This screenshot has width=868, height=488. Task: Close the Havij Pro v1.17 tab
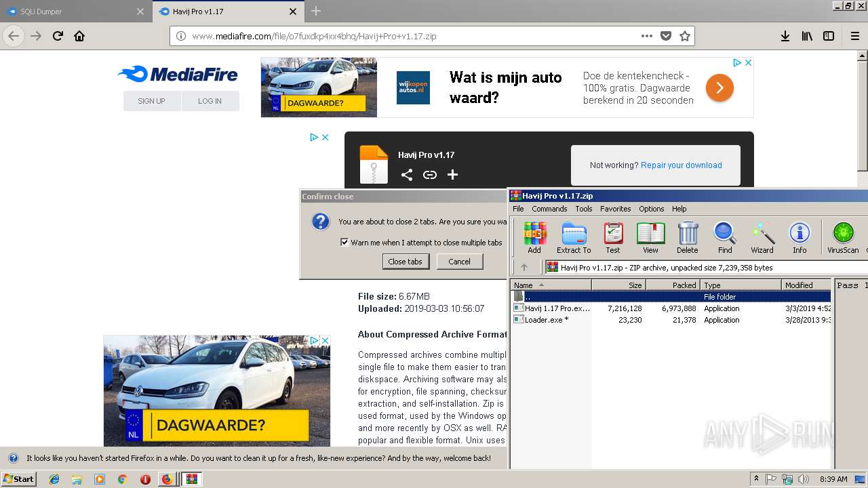(x=293, y=12)
